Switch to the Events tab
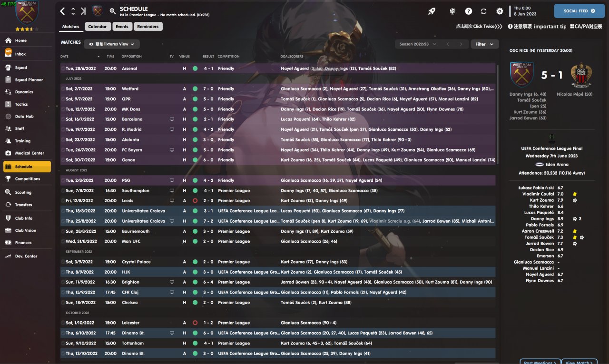 [122, 27]
